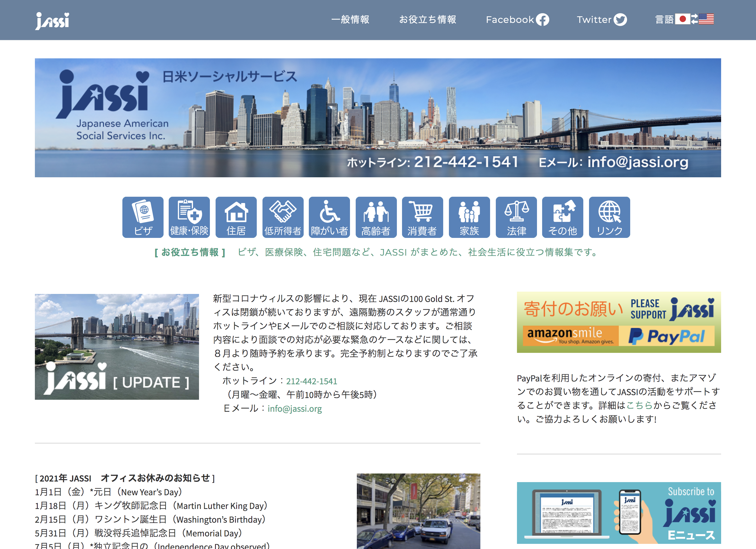Image resolution: width=756 pixels, height=549 pixels.
Task: Open the 住居 housing icon
Action: [x=236, y=217]
